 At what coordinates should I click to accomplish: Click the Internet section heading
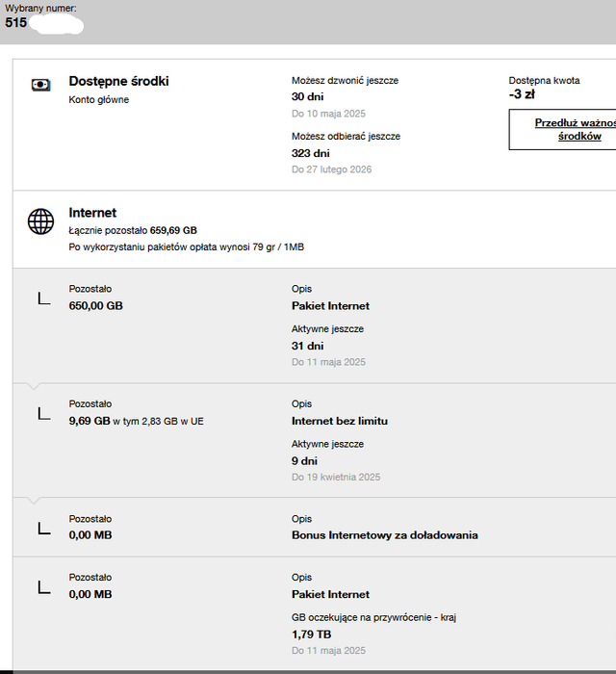tap(92, 213)
